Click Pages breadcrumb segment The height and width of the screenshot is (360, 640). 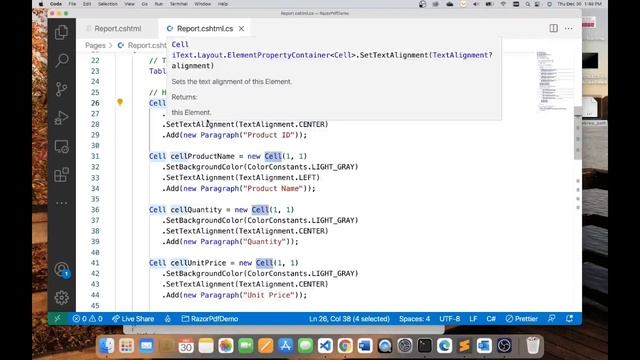(95, 45)
